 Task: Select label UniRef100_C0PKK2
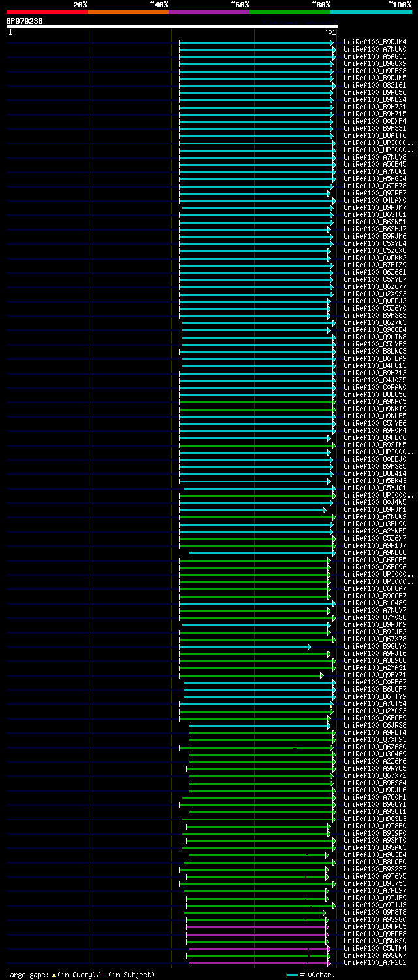point(376,258)
